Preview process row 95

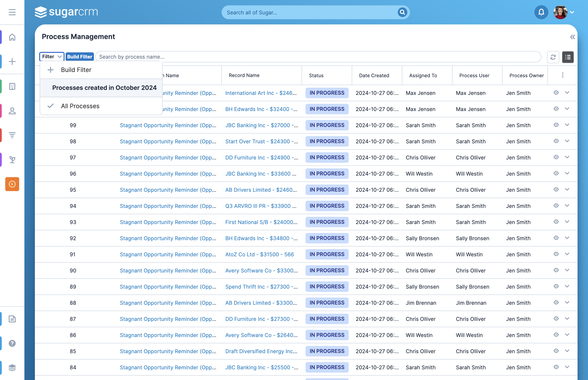click(556, 190)
